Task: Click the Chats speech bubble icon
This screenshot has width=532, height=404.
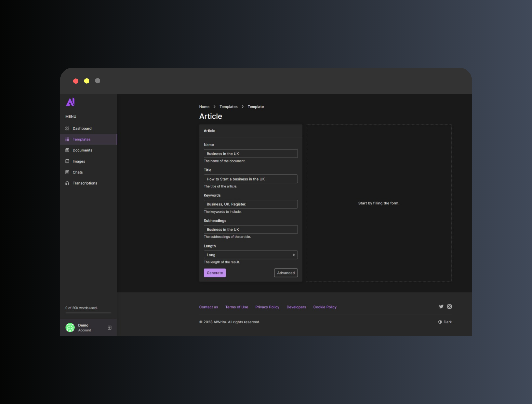Action: tap(67, 172)
